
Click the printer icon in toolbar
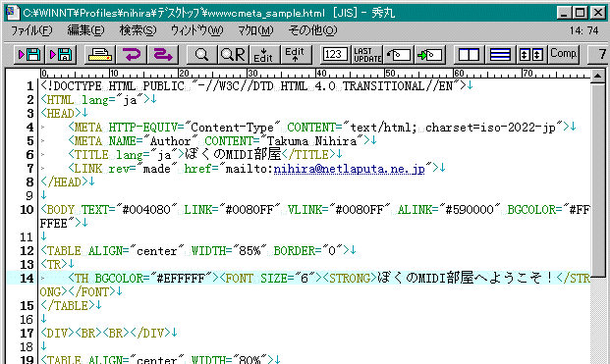(100, 55)
